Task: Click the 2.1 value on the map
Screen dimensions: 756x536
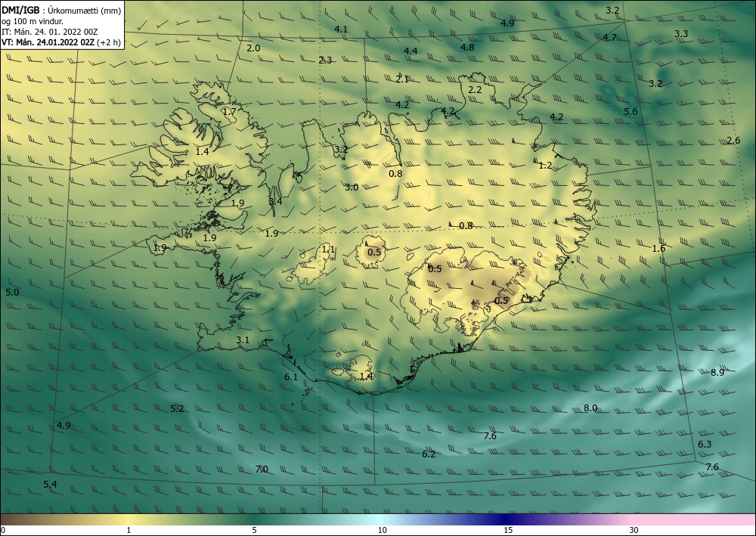Action: click(402, 79)
